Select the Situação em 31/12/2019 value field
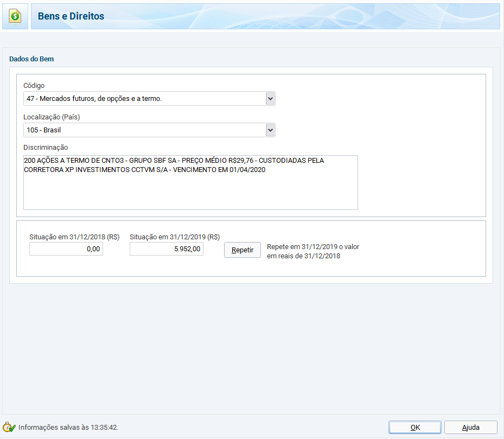 click(167, 249)
